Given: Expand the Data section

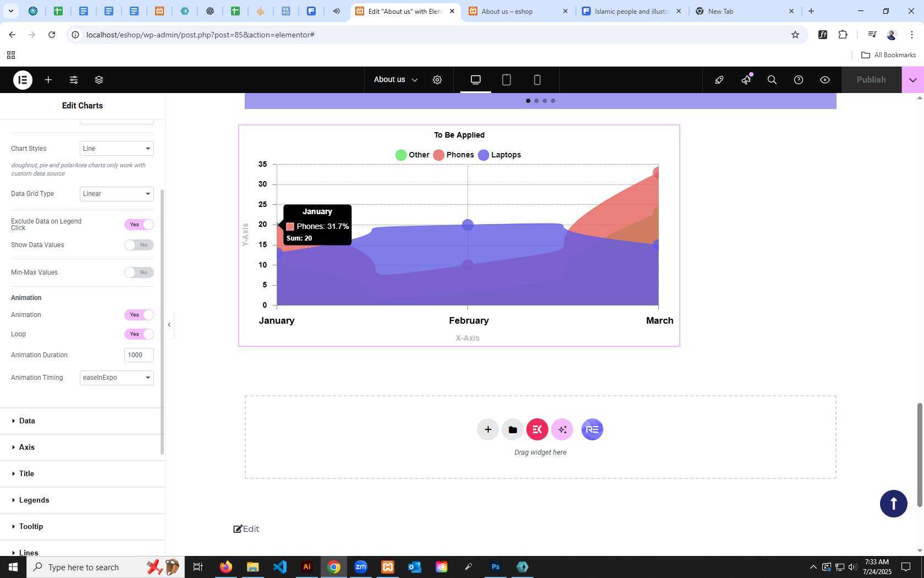Looking at the screenshot, I should [82, 421].
